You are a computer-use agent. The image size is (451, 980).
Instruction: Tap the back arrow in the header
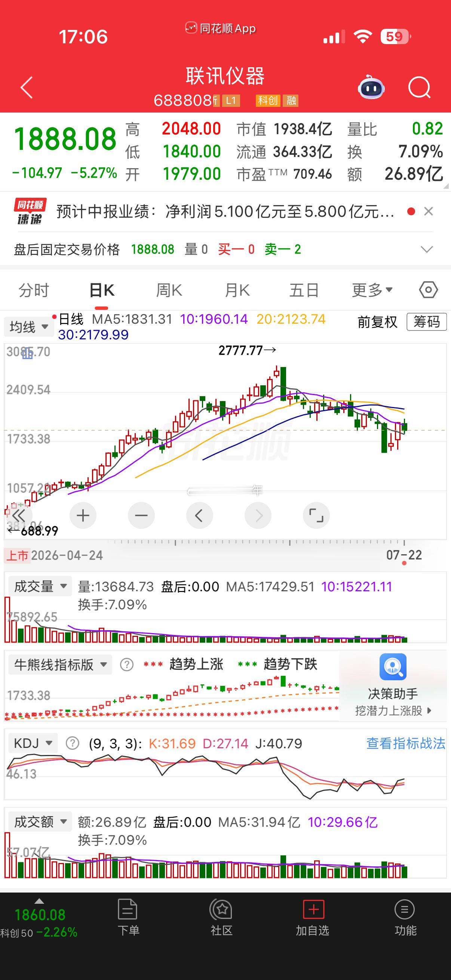tap(27, 88)
